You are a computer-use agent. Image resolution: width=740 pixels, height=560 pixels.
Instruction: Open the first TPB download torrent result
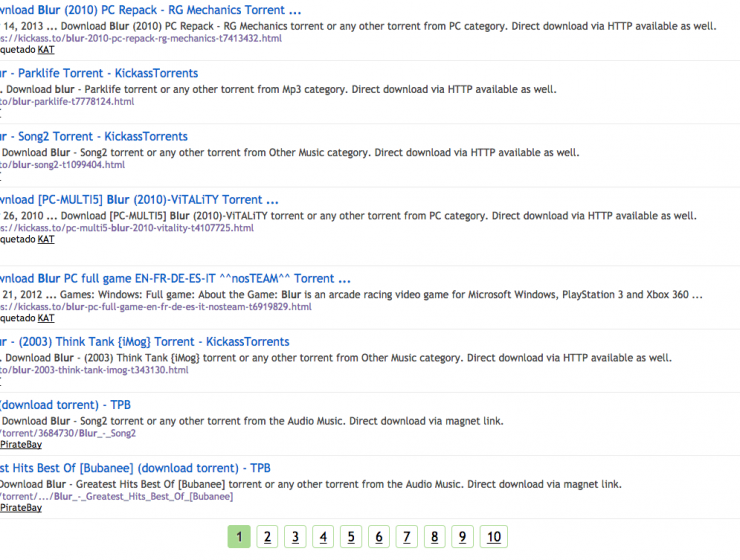point(65,404)
